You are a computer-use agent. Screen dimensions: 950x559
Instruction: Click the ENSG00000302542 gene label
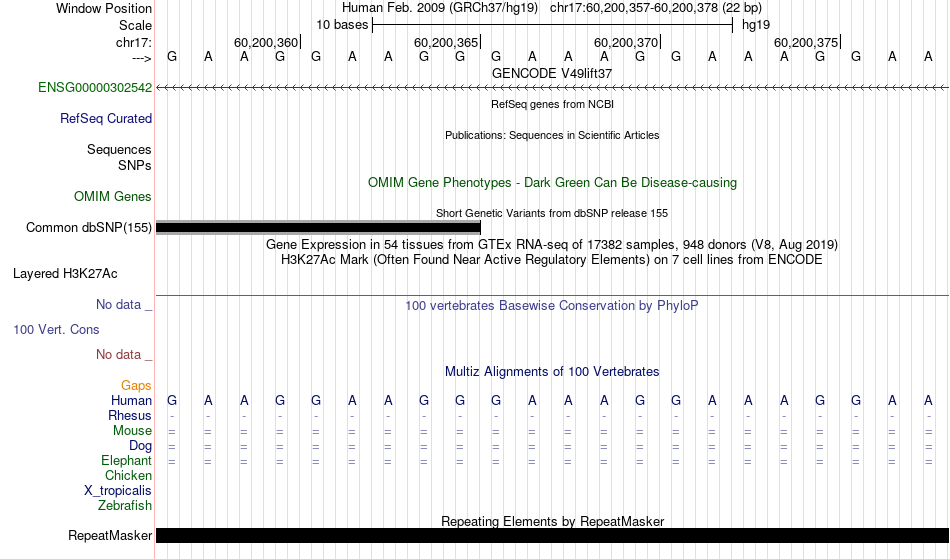click(95, 88)
